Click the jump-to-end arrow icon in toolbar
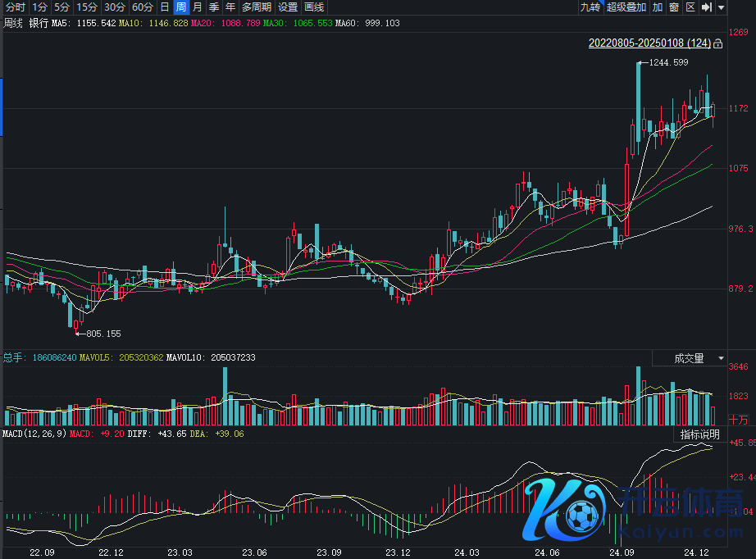The height and width of the screenshot is (559, 756). (706, 7)
